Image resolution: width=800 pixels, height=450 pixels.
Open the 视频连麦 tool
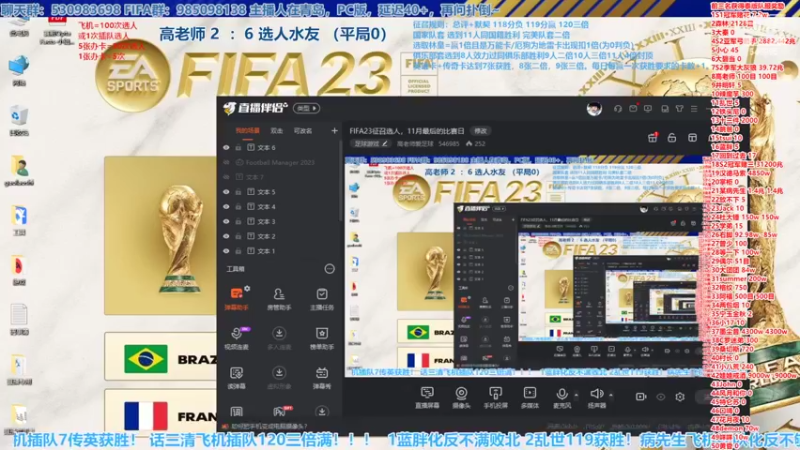click(x=236, y=338)
